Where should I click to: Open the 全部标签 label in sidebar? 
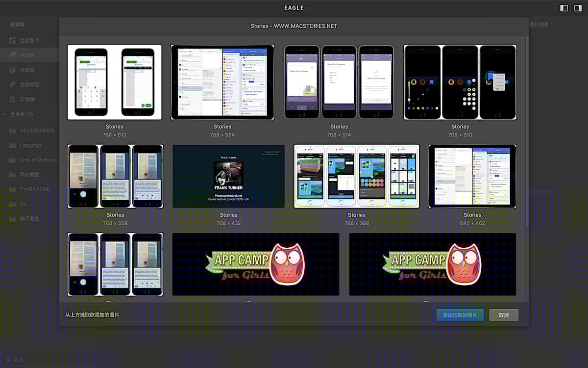click(x=30, y=84)
